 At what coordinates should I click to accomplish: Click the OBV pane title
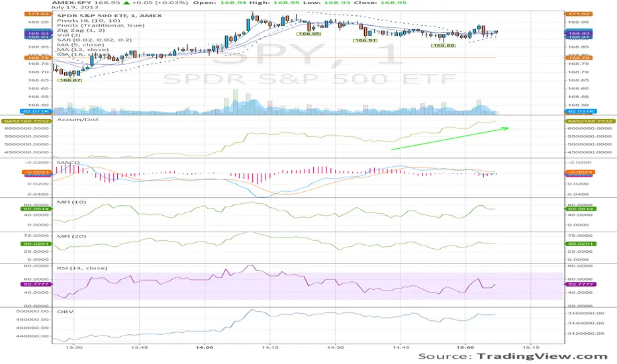tap(66, 312)
